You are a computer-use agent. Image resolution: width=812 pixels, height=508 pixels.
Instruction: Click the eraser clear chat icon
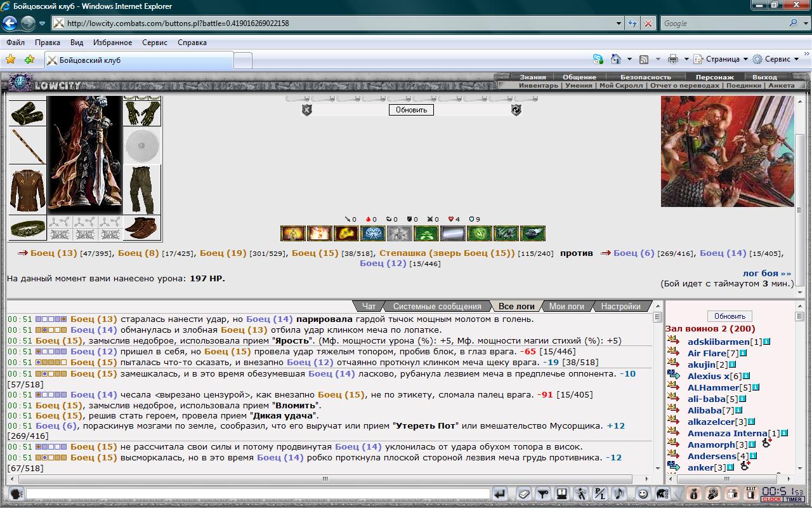pos(523,493)
